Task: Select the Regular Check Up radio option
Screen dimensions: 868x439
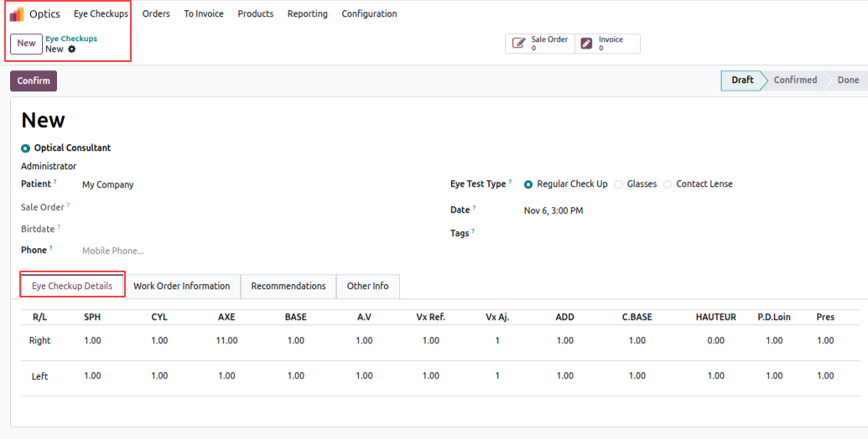Action: [528, 184]
